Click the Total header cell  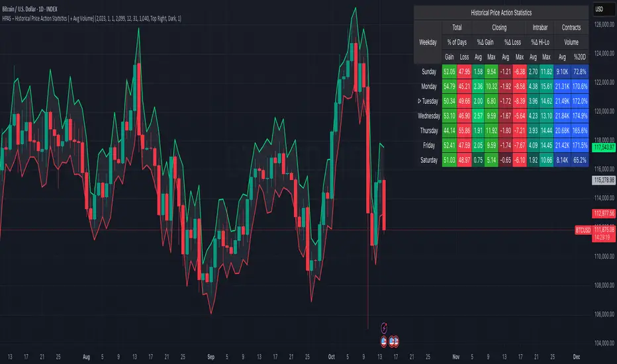457,28
